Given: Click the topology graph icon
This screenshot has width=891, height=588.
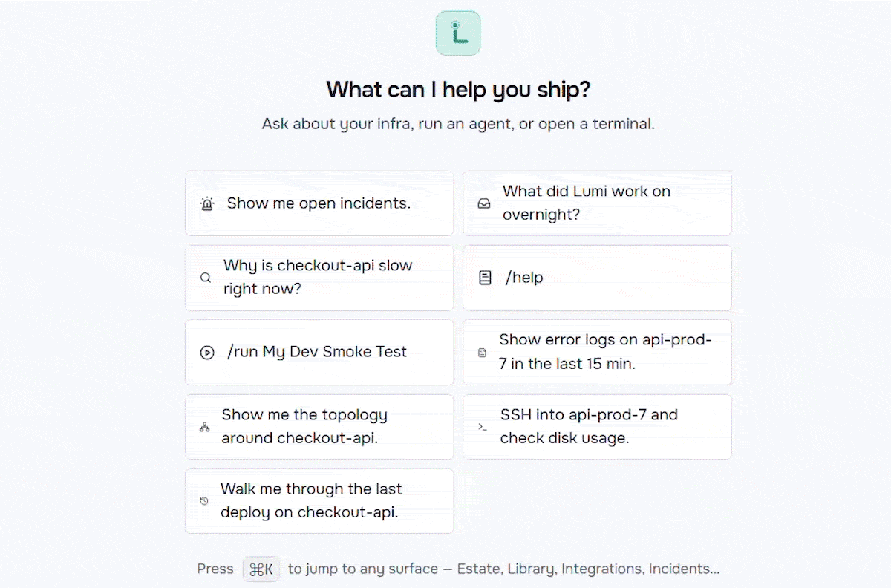Looking at the screenshot, I should coord(205,427).
